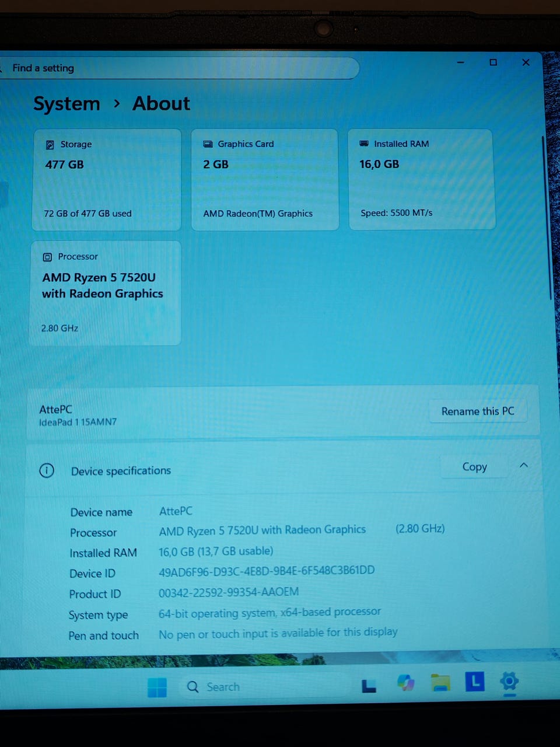Open the Storage card showing 477 GB
The width and height of the screenshot is (560, 747).
pos(107,179)
